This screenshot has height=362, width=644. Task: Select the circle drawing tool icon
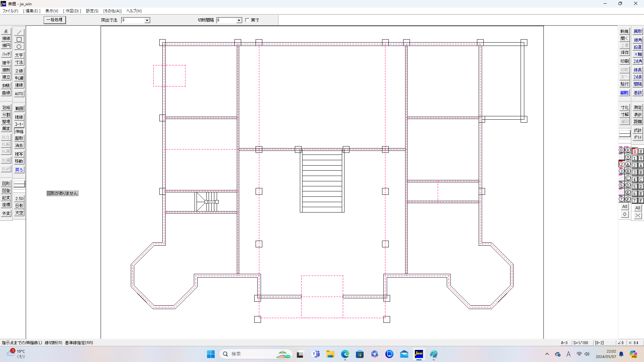(19, 47)
